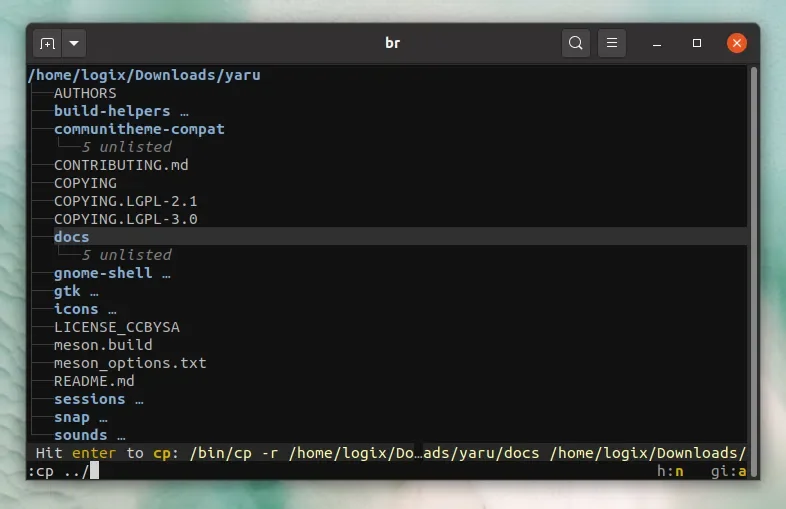Click the terminal vertical scrollbar
The width and height of the screenshot is (786, 509).
tap(753, 250)
